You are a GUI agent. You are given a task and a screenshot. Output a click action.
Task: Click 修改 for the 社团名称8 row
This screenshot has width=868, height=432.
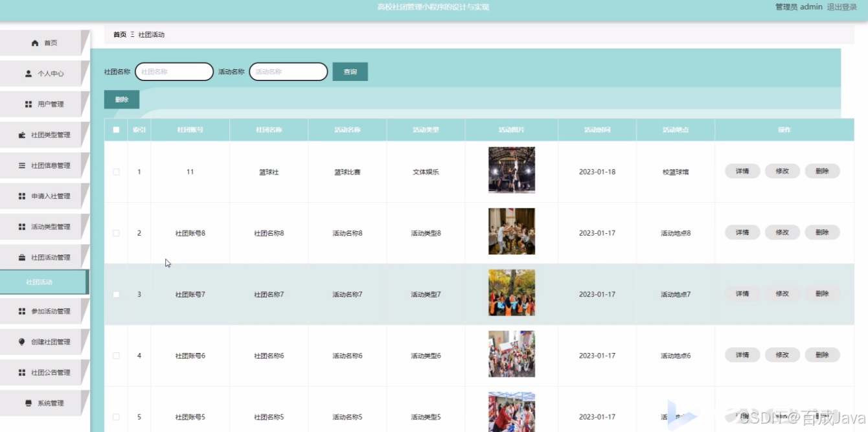tap(782, 233)
